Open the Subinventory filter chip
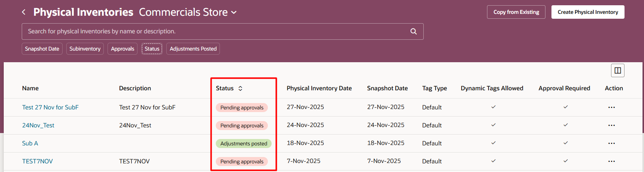 (85, 49)
